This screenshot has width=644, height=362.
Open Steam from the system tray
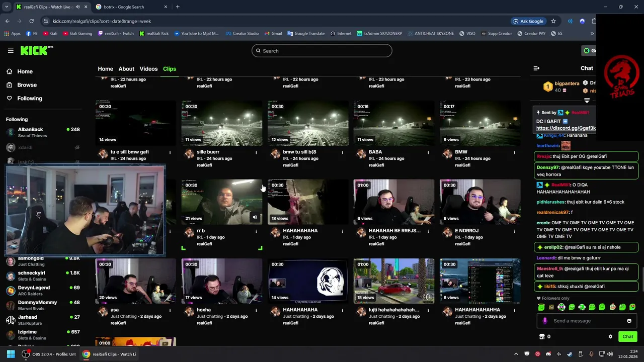(x=570, y=354)
